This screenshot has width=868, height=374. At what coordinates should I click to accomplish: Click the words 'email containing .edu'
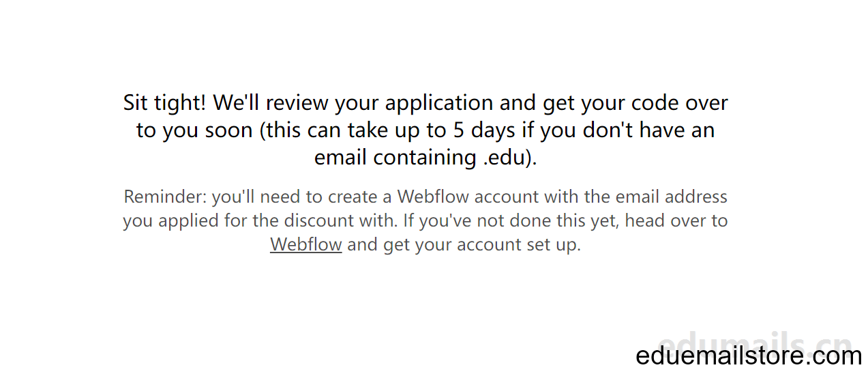tap(421, 158)
